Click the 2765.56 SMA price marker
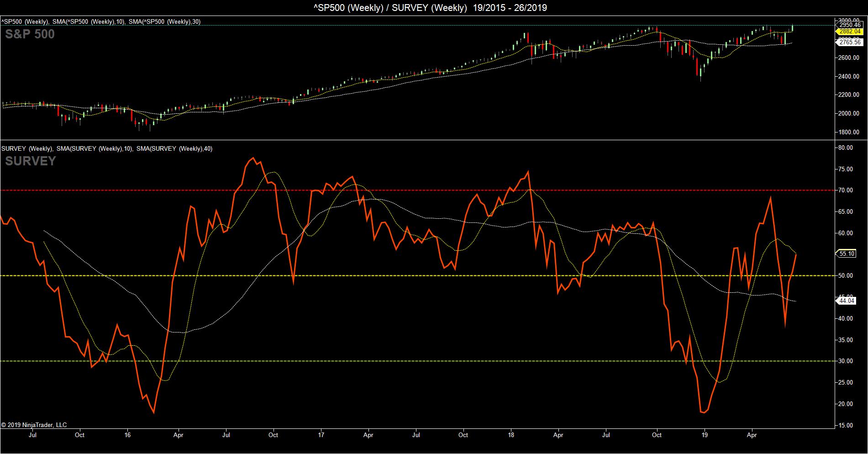868x454 pixels. (850, 42)
